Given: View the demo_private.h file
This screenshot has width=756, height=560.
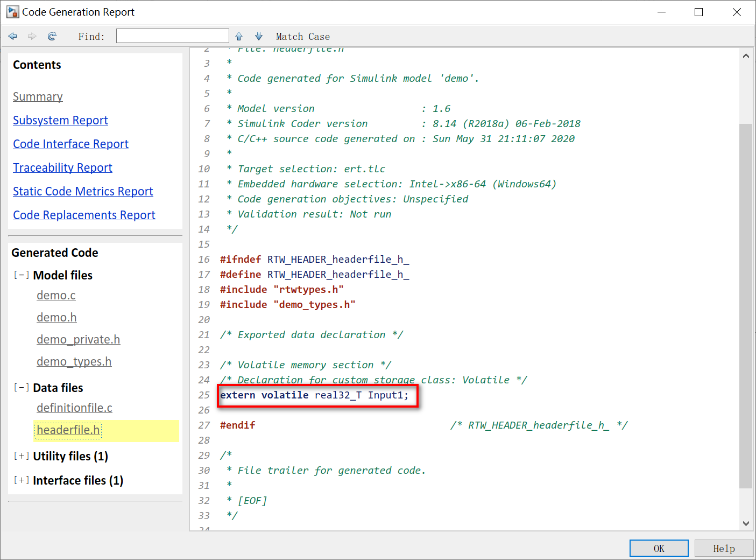Looking at the screenshot, I should (78, 340).
